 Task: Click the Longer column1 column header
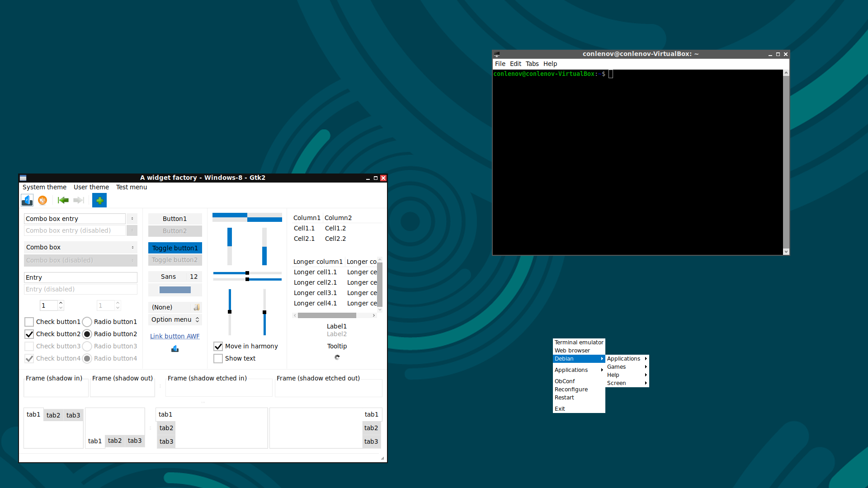click(x=318, y=262)
